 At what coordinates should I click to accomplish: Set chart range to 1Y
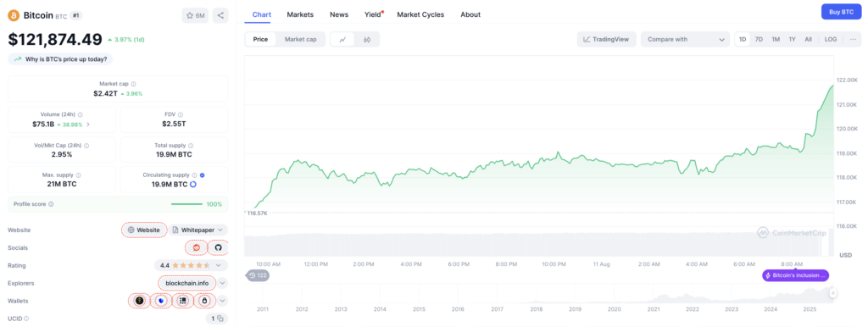793,39
